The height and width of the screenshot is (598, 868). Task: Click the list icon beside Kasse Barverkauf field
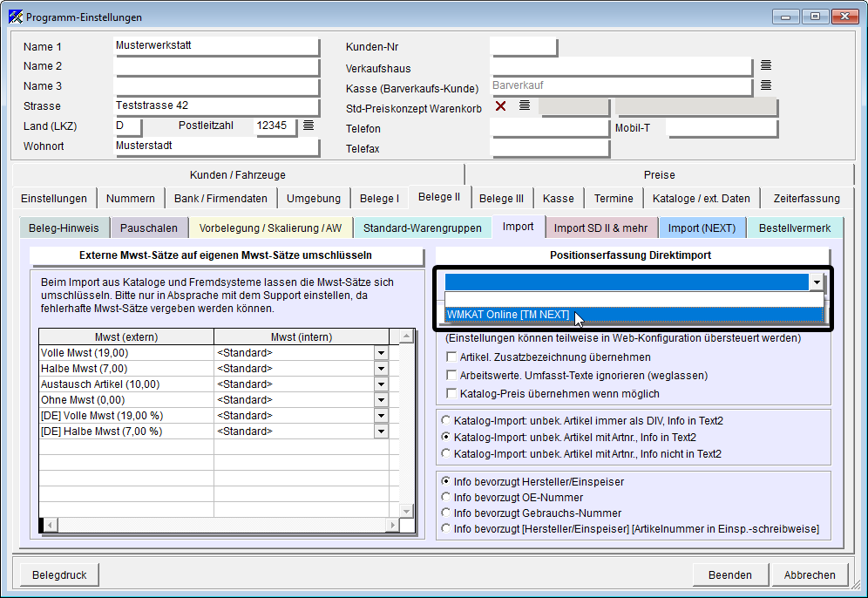765,85
